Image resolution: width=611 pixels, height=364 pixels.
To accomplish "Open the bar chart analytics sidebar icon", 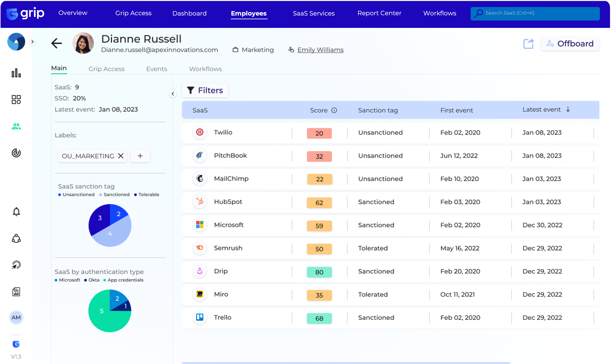I will pos(16,73).
